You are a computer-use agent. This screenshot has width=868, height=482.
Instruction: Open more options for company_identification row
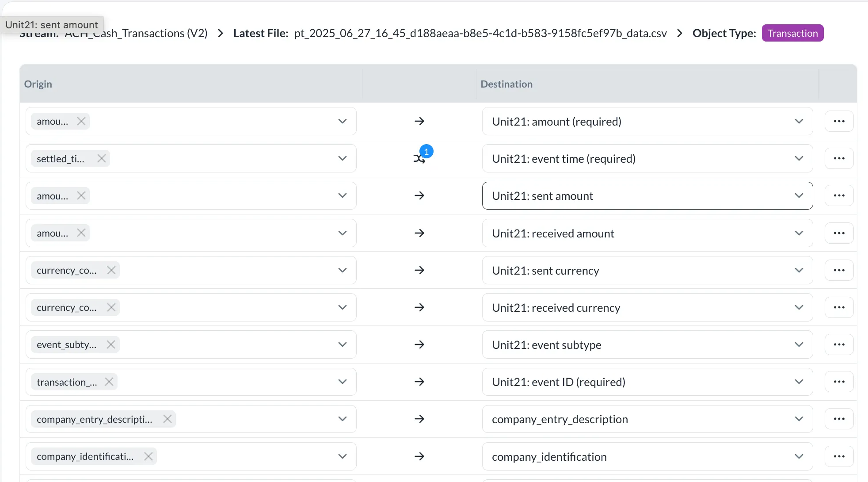(839, 456)
